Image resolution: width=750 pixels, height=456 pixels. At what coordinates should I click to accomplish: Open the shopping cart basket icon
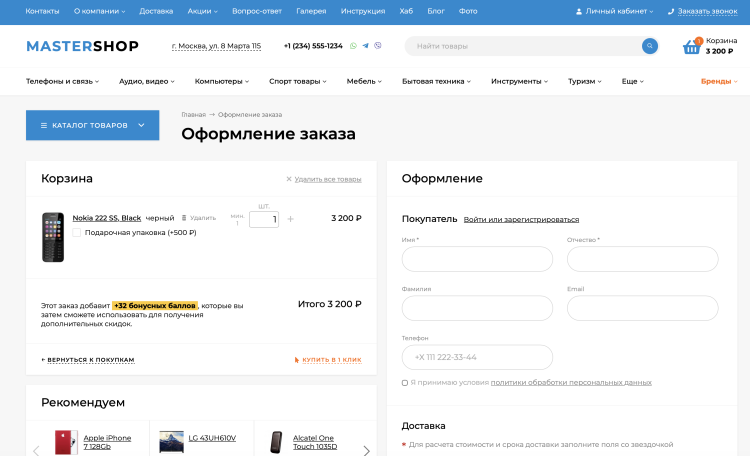click(692, 47)
